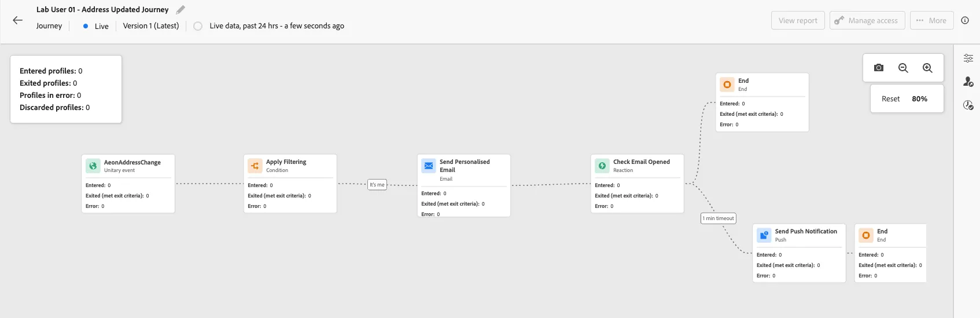
Task: Toggle the live data refresh radio
Action: [x=198, y=26]
